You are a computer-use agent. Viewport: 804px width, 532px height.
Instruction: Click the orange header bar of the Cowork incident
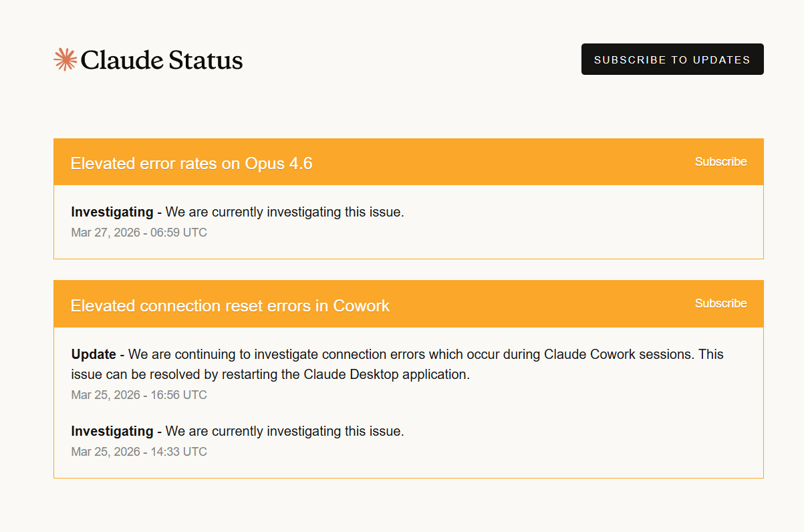[408, 304]
